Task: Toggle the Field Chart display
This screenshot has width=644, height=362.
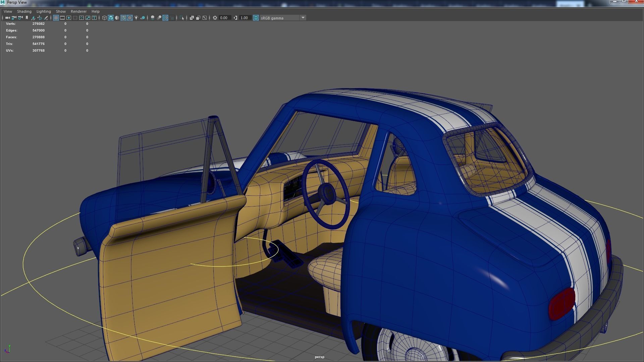Action: tap(82, 18)
